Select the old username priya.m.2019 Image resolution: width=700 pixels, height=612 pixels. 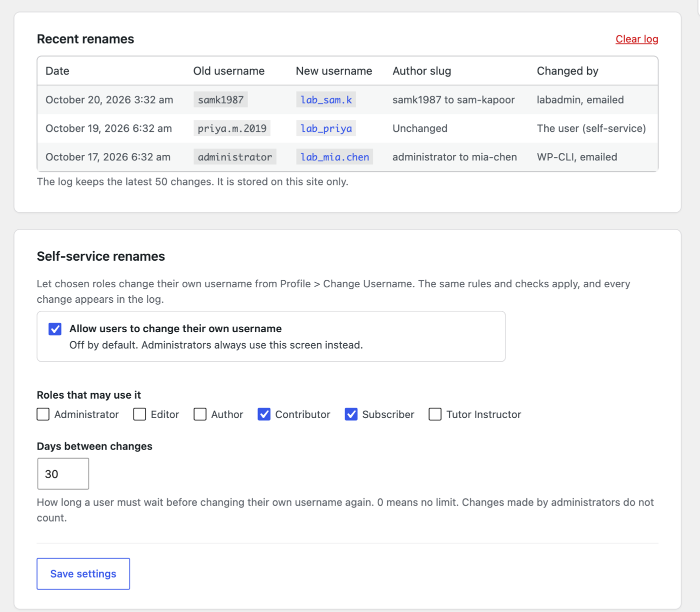(232, 128)
